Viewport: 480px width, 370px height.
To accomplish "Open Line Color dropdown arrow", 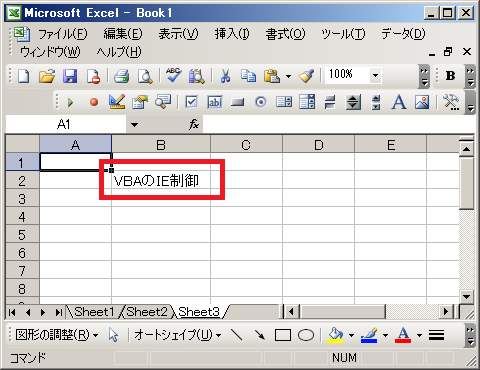I will point(385,335).
